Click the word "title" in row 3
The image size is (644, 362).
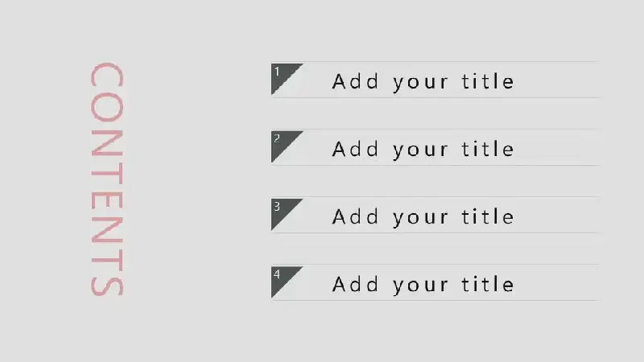click(x=488, y=216)
